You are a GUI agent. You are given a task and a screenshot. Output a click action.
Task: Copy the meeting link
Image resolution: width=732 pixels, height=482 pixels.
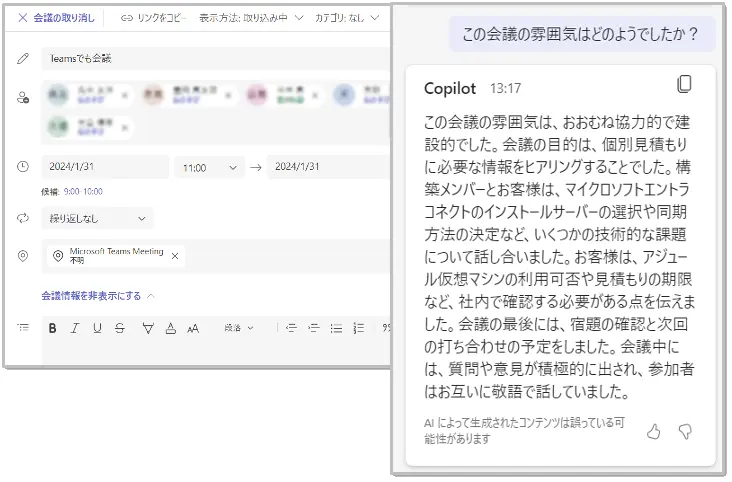(153, 18)
